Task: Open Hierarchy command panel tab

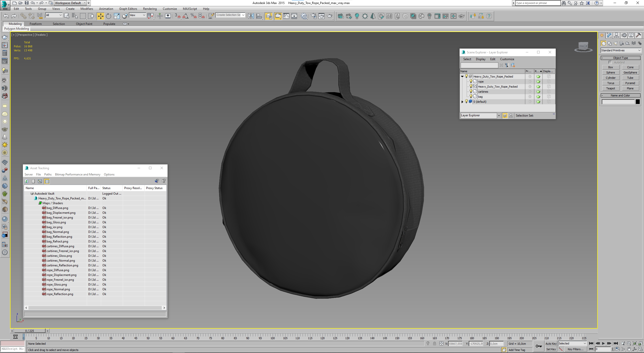Action: (616, 35)
